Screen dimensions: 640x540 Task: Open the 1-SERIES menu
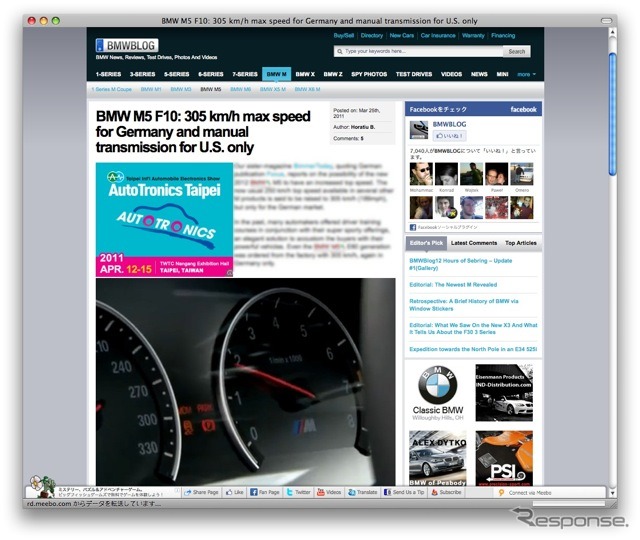108,74
